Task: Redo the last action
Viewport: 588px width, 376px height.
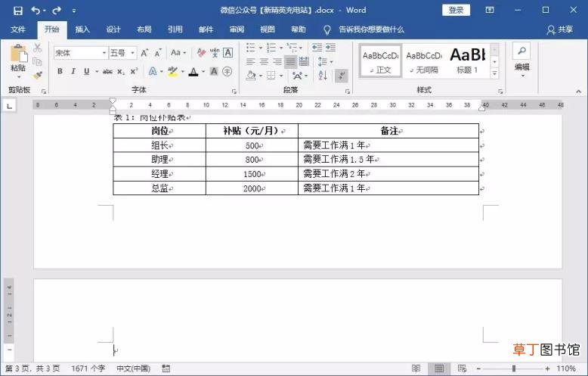Action: 57,11
